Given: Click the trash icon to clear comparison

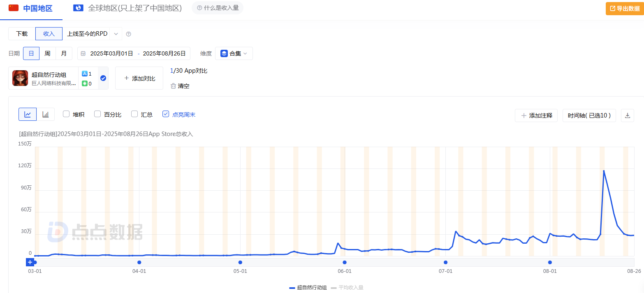Looking at the screenshot, I should tap(174, 86).
